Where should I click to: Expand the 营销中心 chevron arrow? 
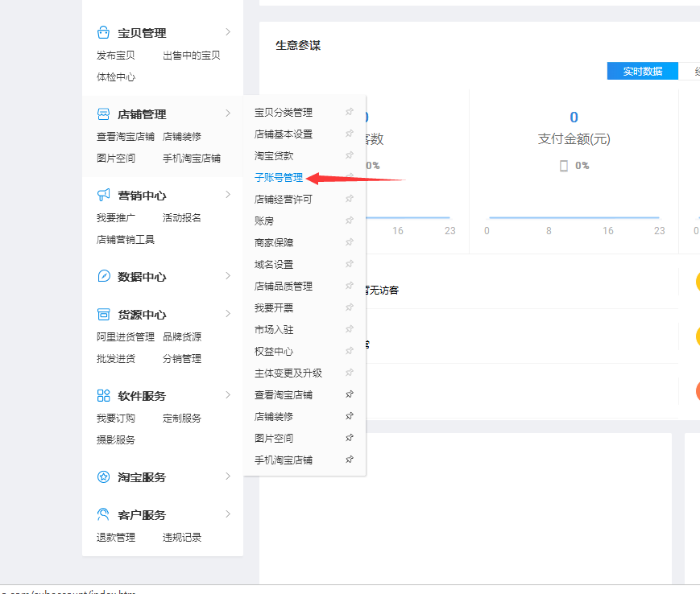coord(229,195)
